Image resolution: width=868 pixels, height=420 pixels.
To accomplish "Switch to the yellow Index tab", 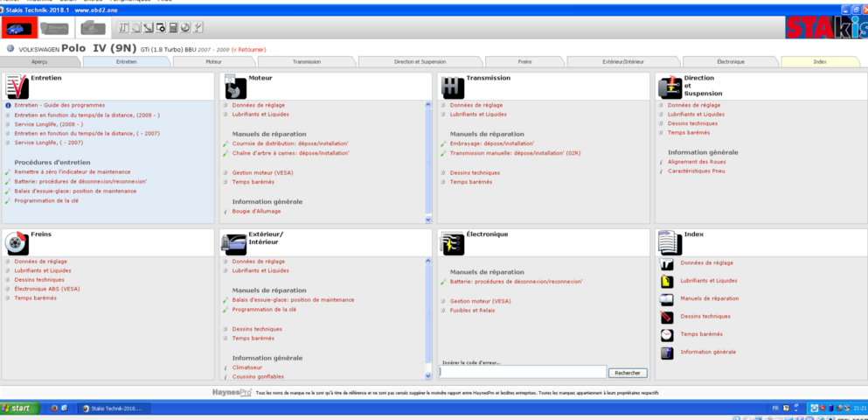I will coord(821,62).
